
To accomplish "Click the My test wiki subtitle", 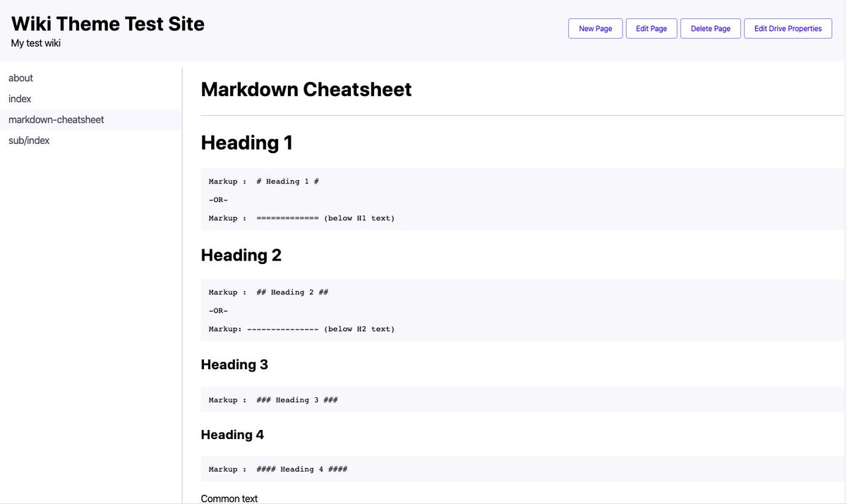I will click(36, 43).
